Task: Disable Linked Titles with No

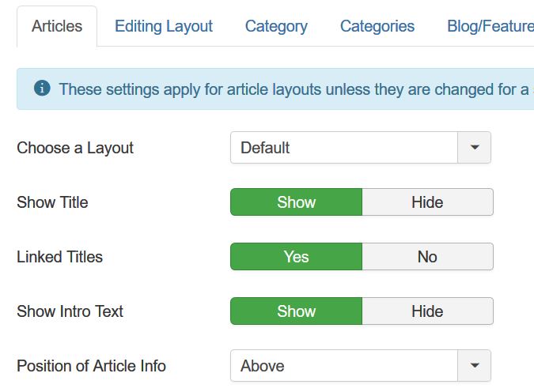Action: coord(427,257)
